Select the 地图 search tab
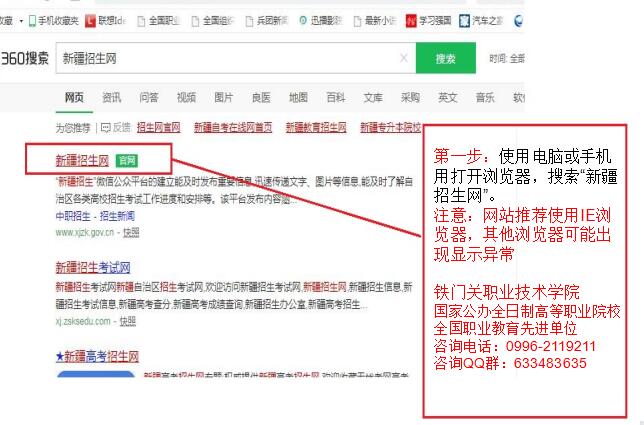Screen dimensions: 644x425 pyautogui.click(x=298, y=97)
